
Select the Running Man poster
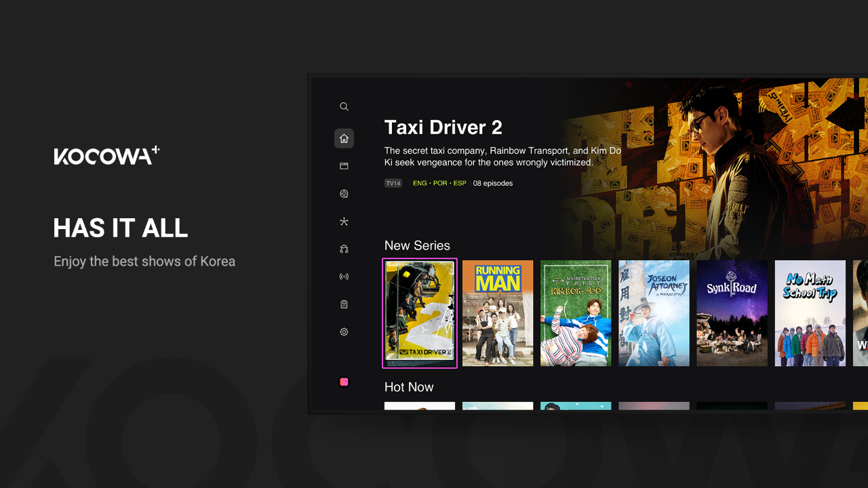[498, 313]
